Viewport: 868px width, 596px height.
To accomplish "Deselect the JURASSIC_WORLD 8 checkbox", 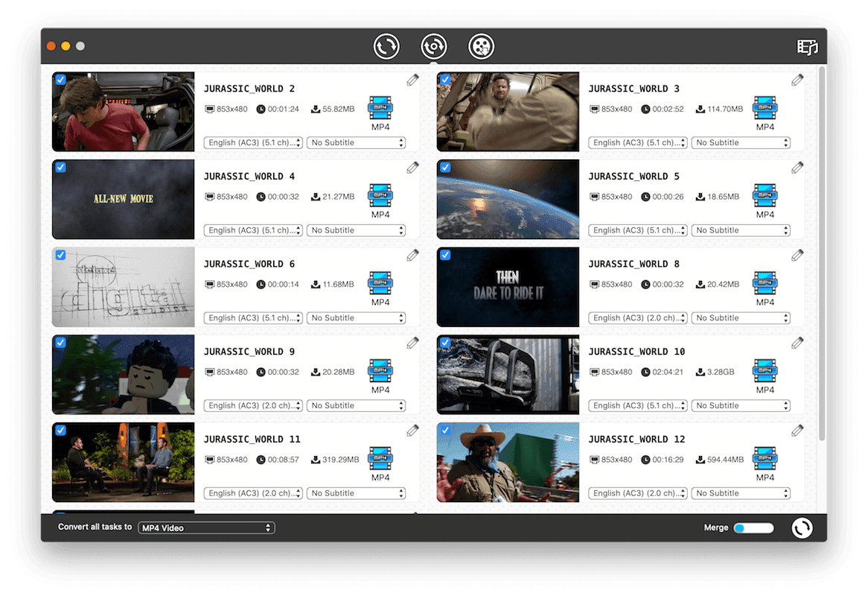I will coord(445,255).
